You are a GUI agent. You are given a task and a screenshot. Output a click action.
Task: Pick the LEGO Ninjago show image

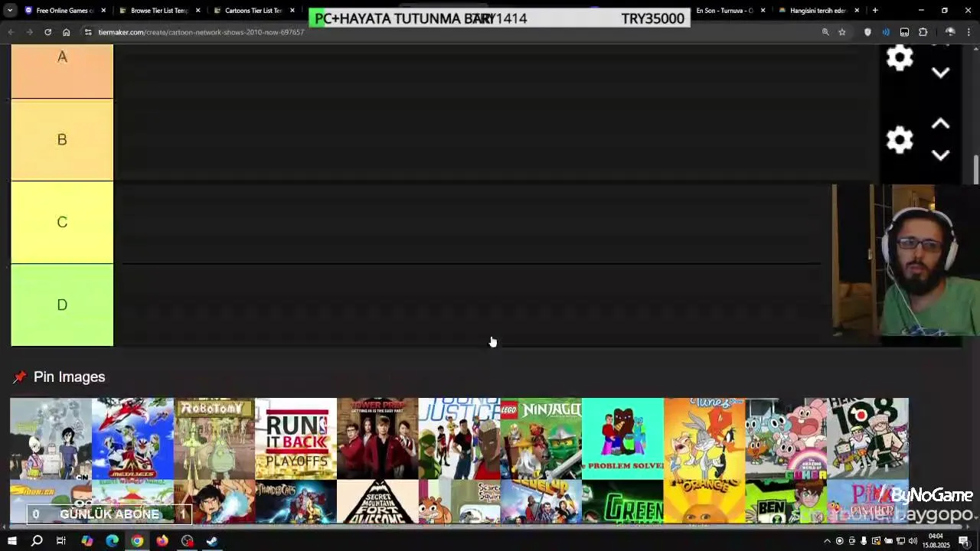(541, 439)
